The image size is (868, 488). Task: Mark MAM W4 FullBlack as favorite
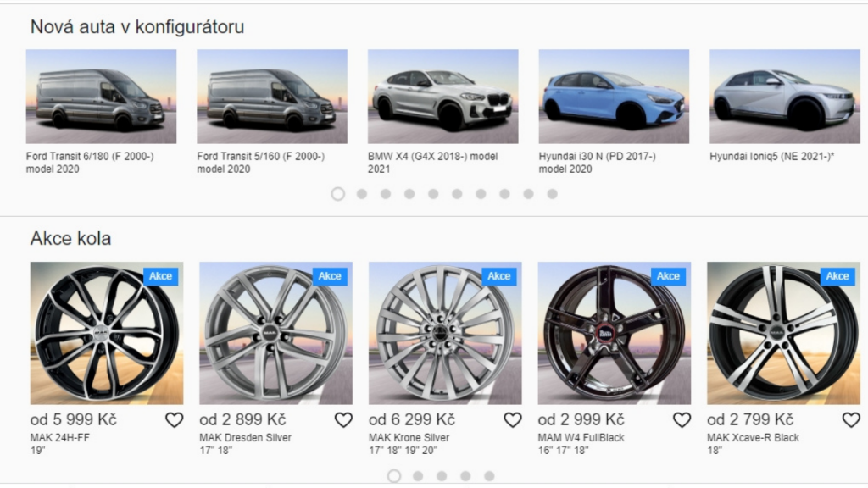[682, 420]
